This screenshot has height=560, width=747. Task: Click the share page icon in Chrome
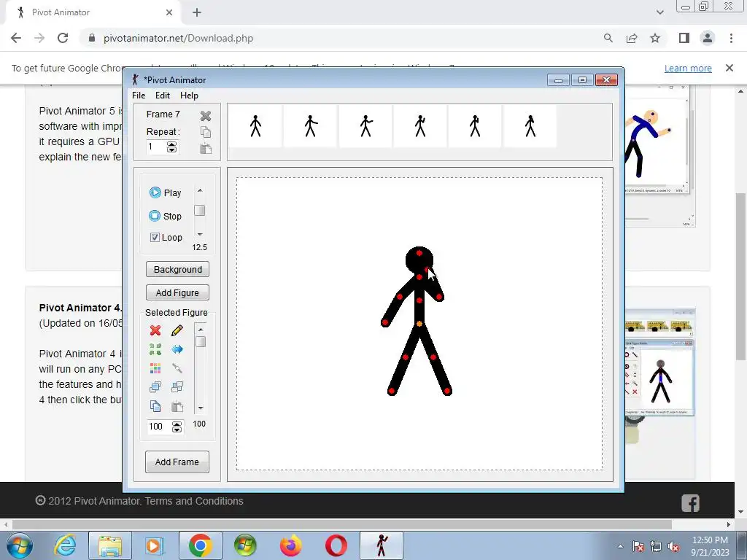click(632, 38)
